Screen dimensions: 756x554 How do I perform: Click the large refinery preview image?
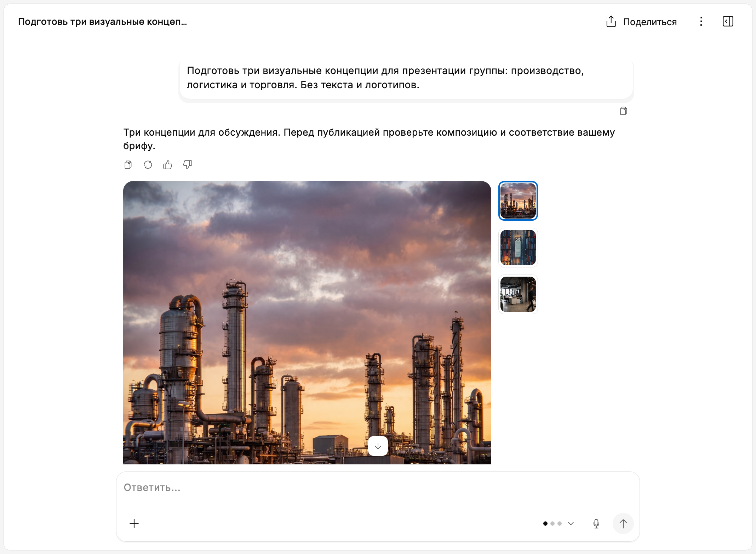pos(307,323)
